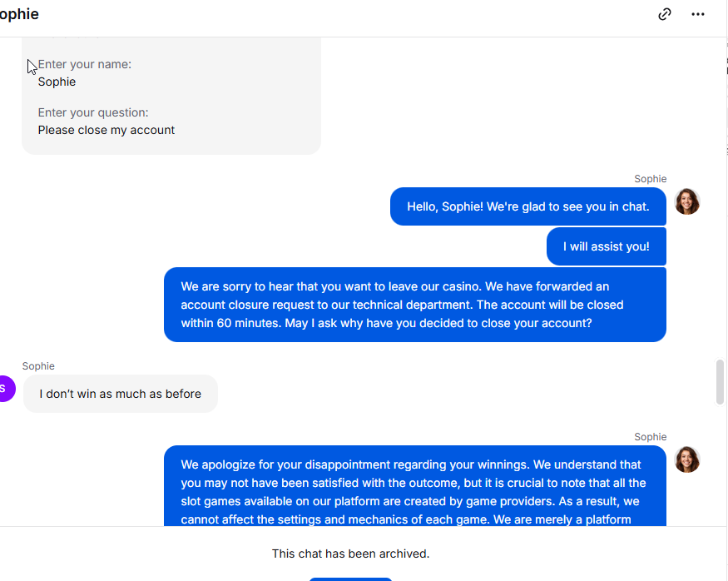Viewport: 728px width, 581px height.
Task: Click agent avatar beside the apology message
Action: (x=687, y=459)
